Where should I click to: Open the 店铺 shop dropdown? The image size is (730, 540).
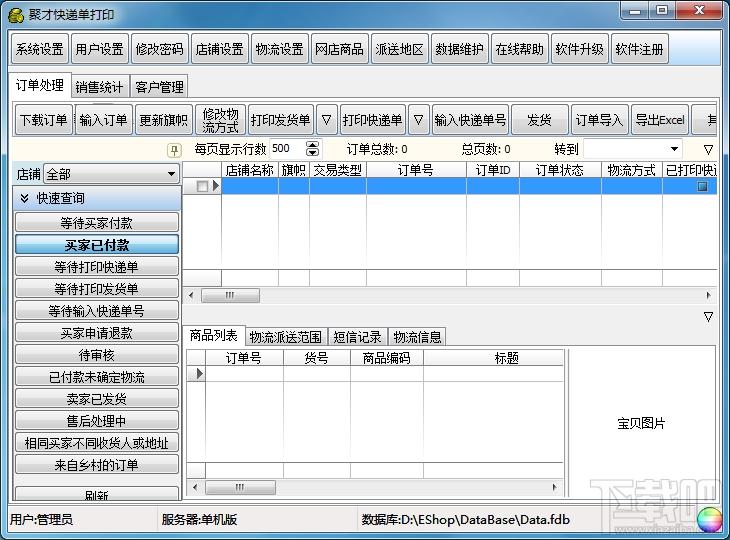(171, 175)
